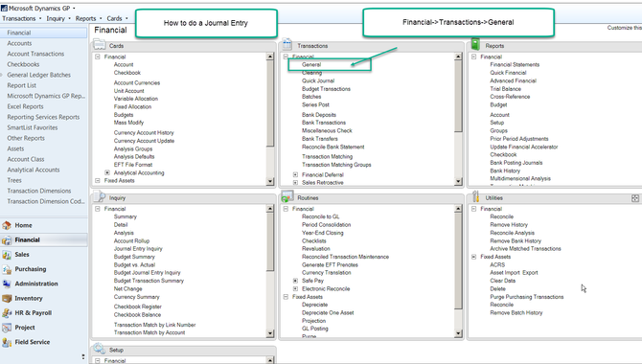Open navigation pane configure buttons arrow
Screen dimensions: 642x364
click(83, 357)
